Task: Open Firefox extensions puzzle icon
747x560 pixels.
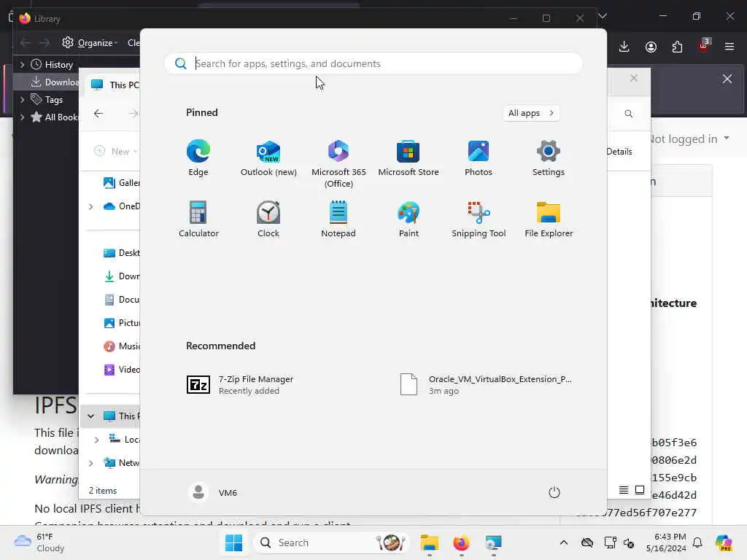Action: [x=677, y=47]
